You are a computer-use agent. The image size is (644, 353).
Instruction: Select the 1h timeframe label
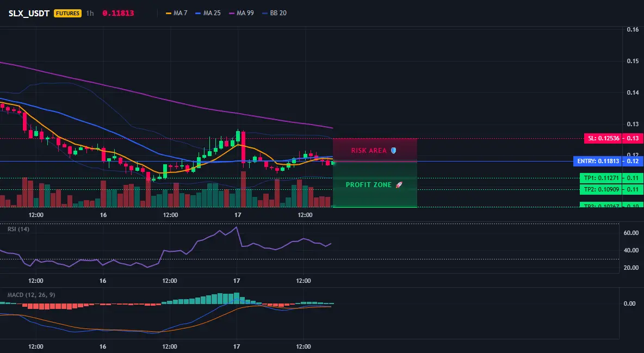click(90, 13)
